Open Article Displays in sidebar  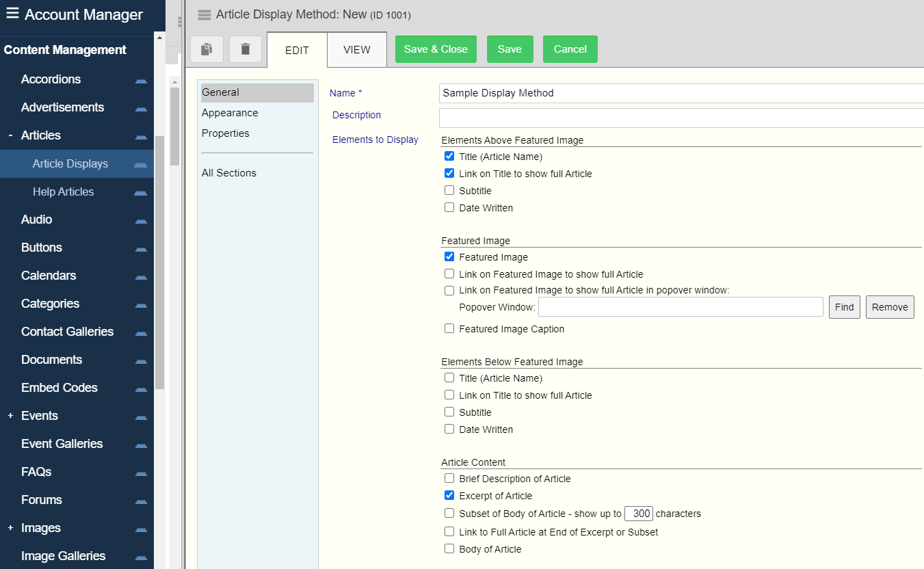(70, 164)
